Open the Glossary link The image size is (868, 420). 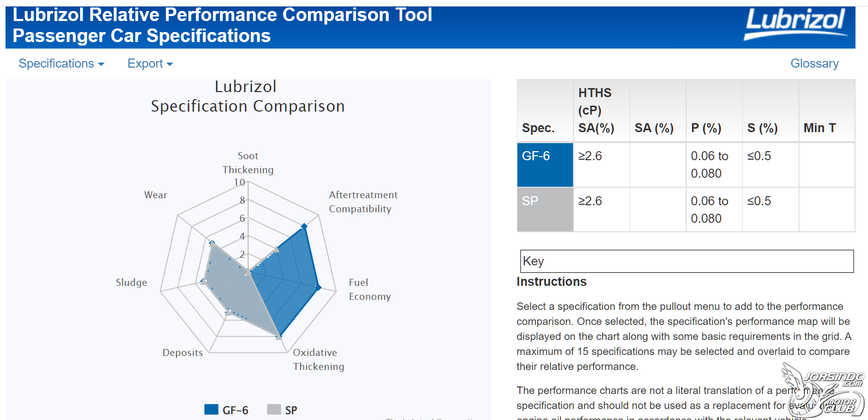point(814,64)
